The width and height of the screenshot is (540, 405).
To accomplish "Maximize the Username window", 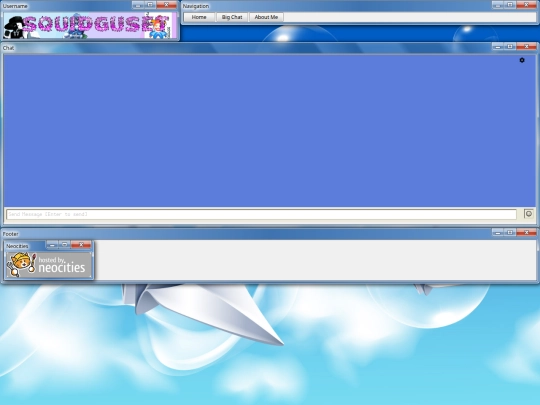I will click(x=150, y=5).
